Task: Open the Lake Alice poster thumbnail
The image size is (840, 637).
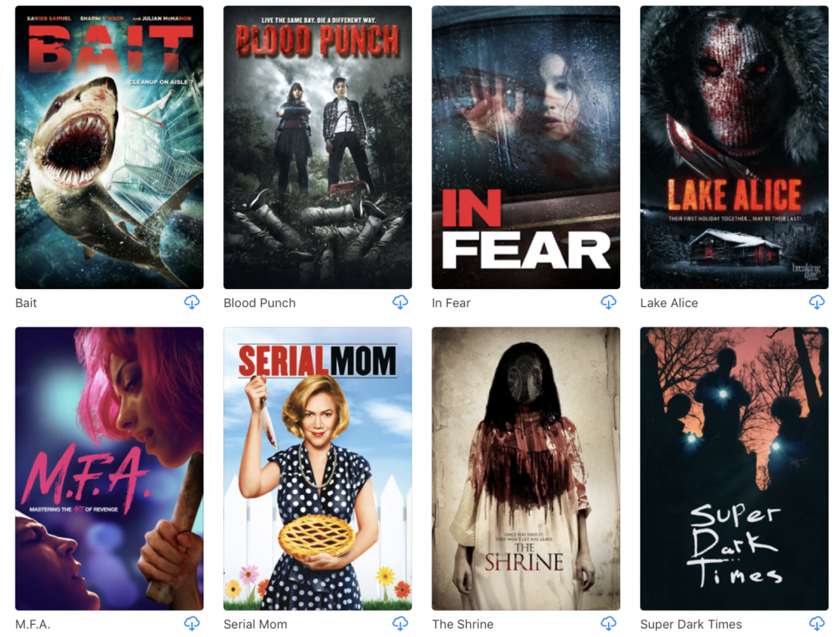Action: point(734,148)
